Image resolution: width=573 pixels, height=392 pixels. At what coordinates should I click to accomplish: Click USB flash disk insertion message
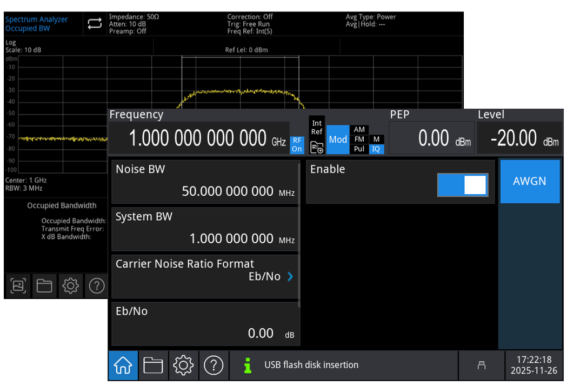click(x=311, y=365)
